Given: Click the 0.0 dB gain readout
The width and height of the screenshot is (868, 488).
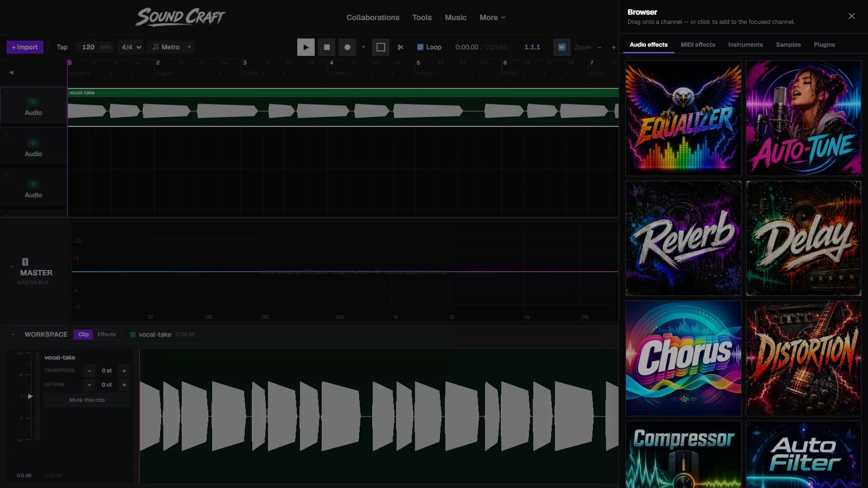Looking at the screenshot, I should click(24, 476).
